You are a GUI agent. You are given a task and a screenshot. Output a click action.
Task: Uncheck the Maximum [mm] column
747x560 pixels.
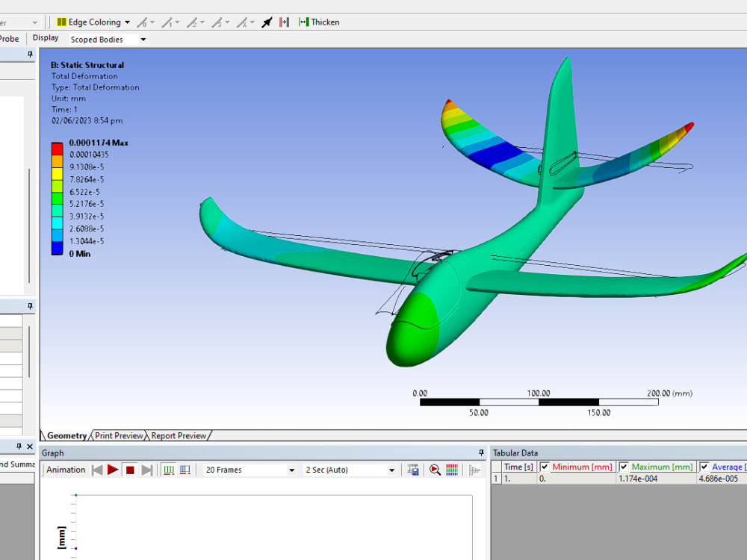(624, 466)
